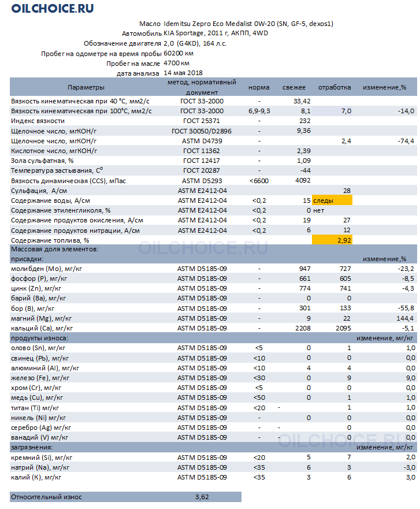Click the ASTM D4739 method cell
The width and height of the screenshot is (420, 509).
pyautogui.click(x=202, y=141)
